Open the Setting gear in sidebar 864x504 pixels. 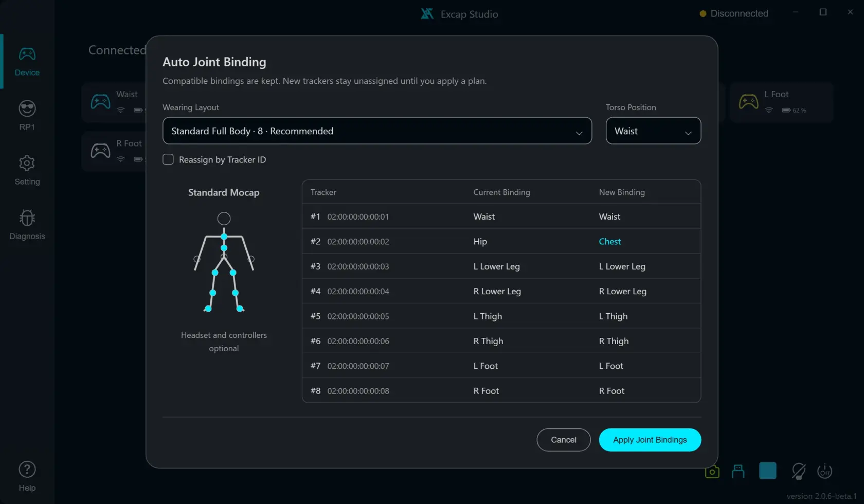27,170
